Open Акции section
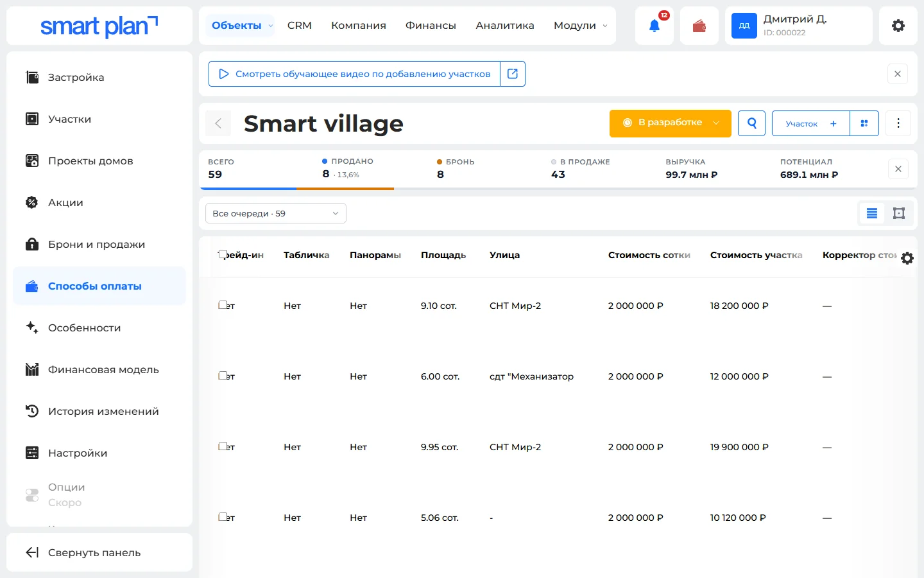This screenshot has width=924, height=578. click(x=99, y=202)
